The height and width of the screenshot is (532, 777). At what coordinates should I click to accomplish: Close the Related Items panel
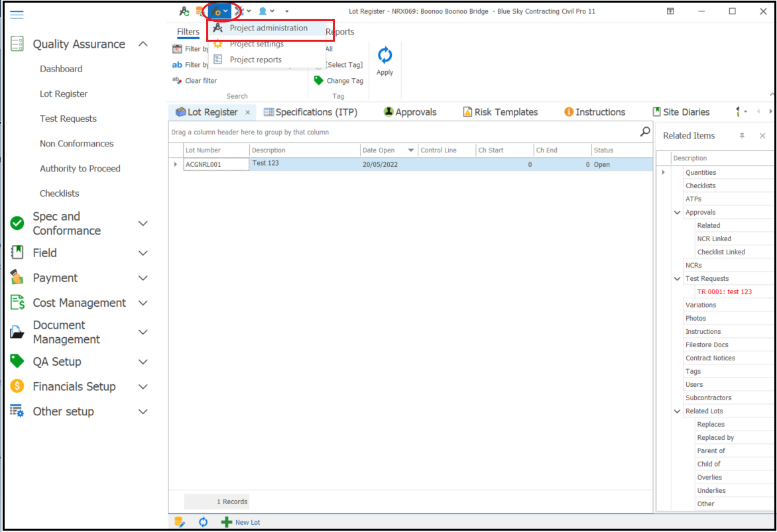762,136
